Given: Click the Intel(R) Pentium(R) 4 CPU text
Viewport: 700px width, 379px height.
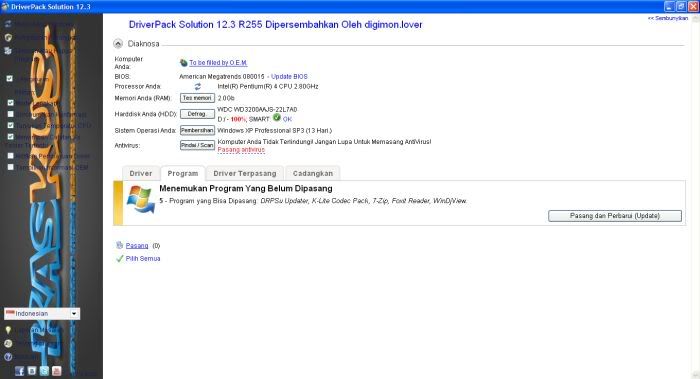Looking at the screenshot, I should 267,87.
